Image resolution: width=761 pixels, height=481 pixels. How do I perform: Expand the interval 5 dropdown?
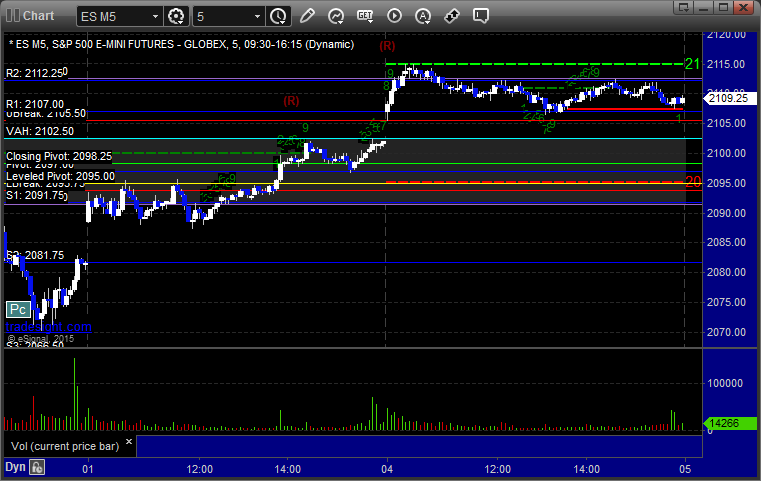point(258,17)
